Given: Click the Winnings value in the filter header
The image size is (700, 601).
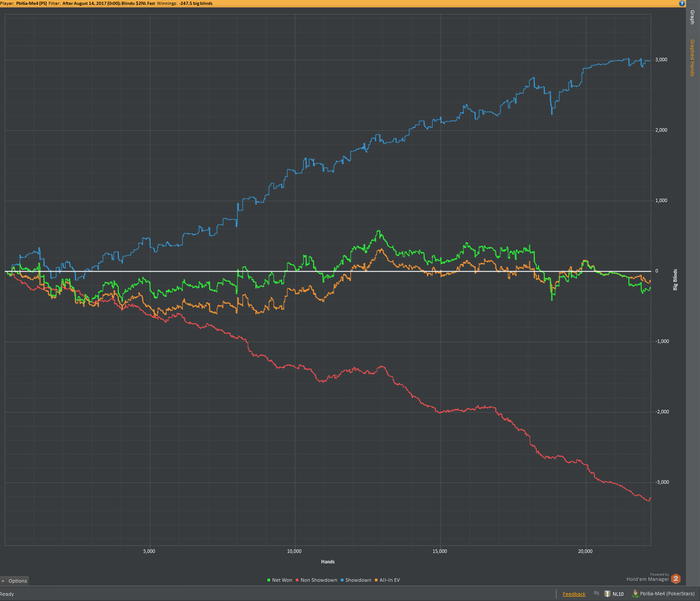Looking at the screenshot, I should [196, 3].
